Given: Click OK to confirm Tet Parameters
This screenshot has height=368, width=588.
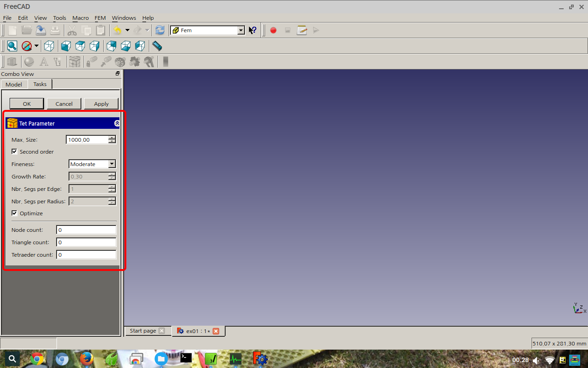Looking at the screenshot, I should point(26,103).
